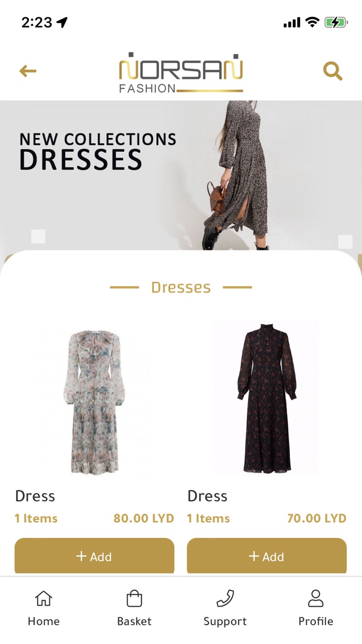Select the left banner slide indicator square
This screenshot has height=644, width=362.
(x=38, y=237)
